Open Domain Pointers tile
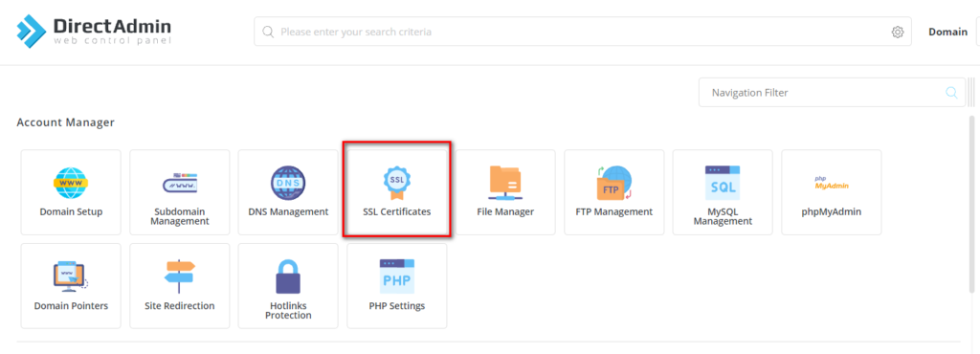The image size is (980, 354). click(71, 286)
